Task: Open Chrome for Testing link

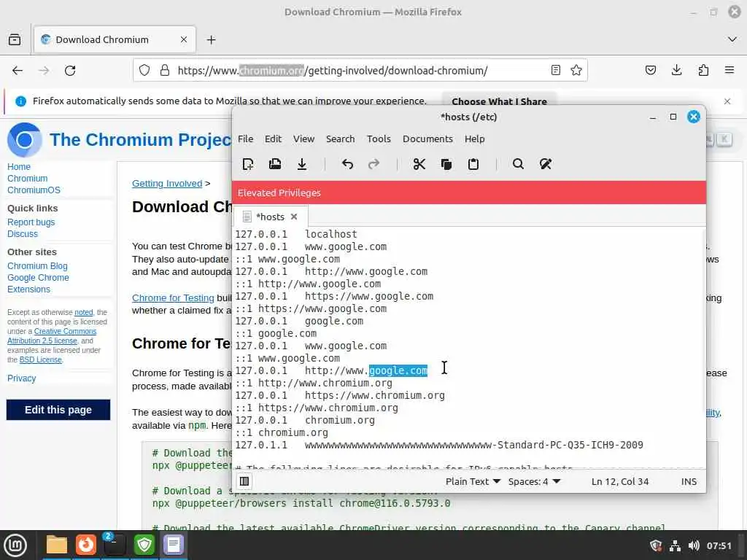Action: 173,297
